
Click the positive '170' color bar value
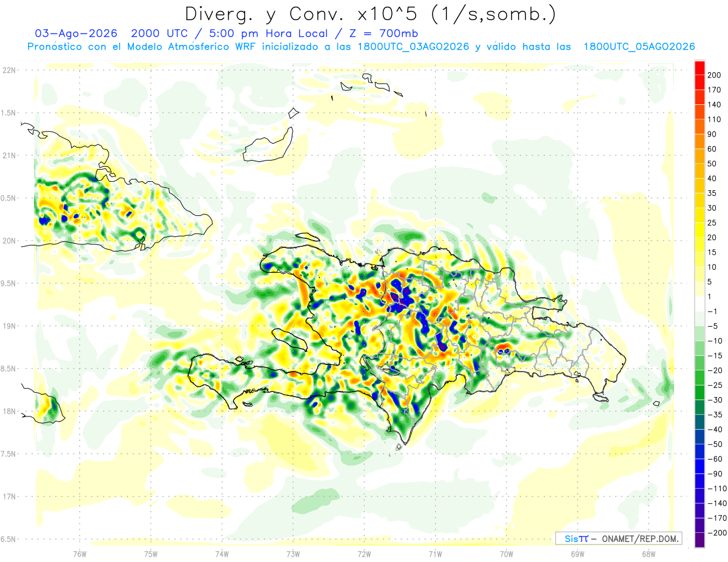[x=714, y=90]
